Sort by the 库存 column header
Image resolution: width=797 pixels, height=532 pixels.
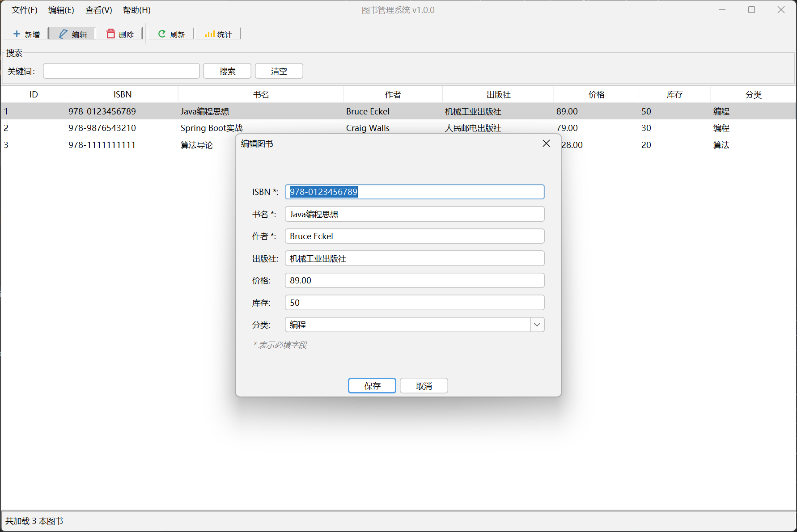(x=675, y=94)
